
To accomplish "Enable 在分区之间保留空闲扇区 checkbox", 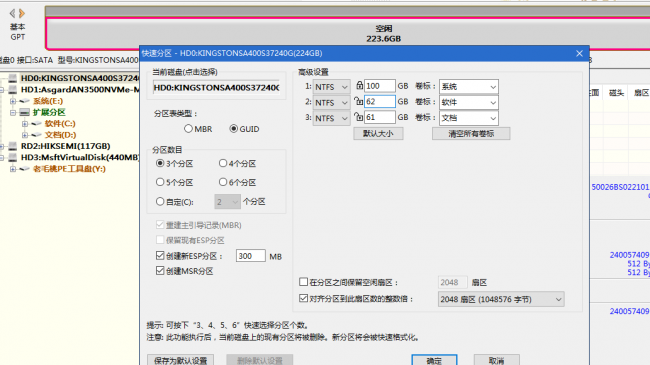I will [303, 282].
